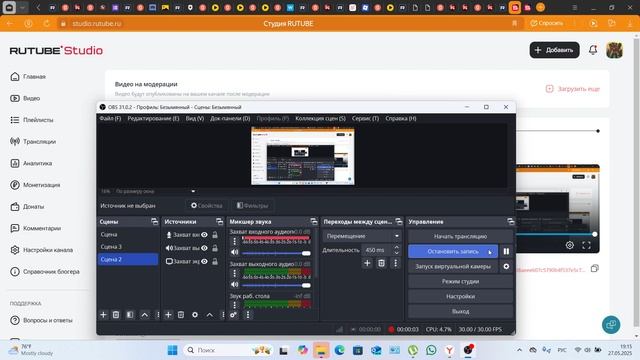Open RUTUBE support chat bubble

[611, 325]
